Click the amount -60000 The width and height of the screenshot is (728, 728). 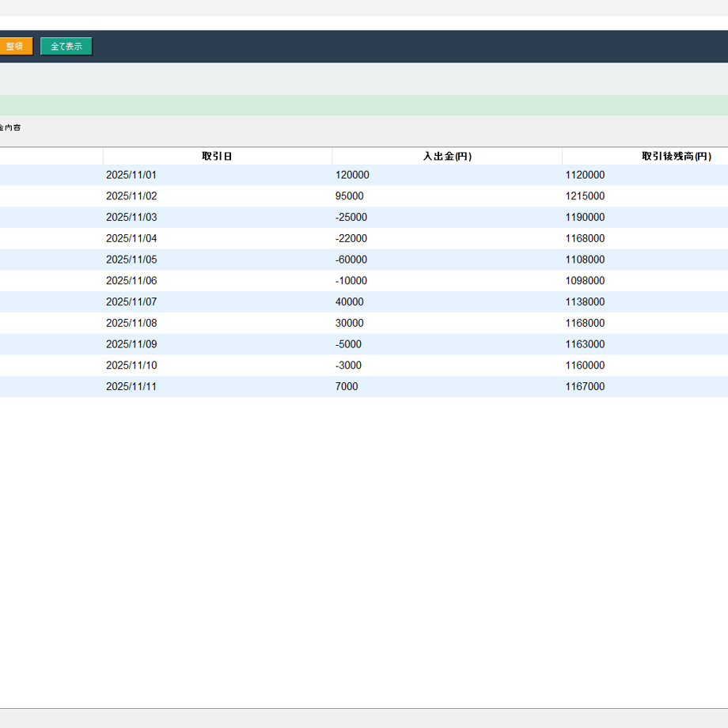pos(351,260)
